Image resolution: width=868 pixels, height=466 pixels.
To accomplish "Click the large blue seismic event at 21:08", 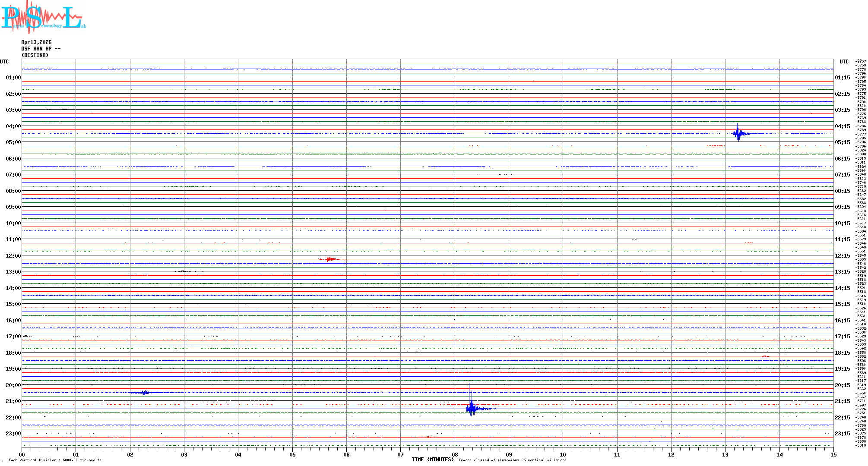I will pos(472,408).
